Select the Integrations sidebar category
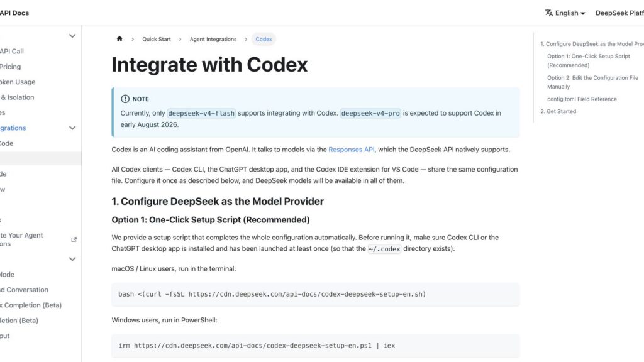 (x=13, y=128)
